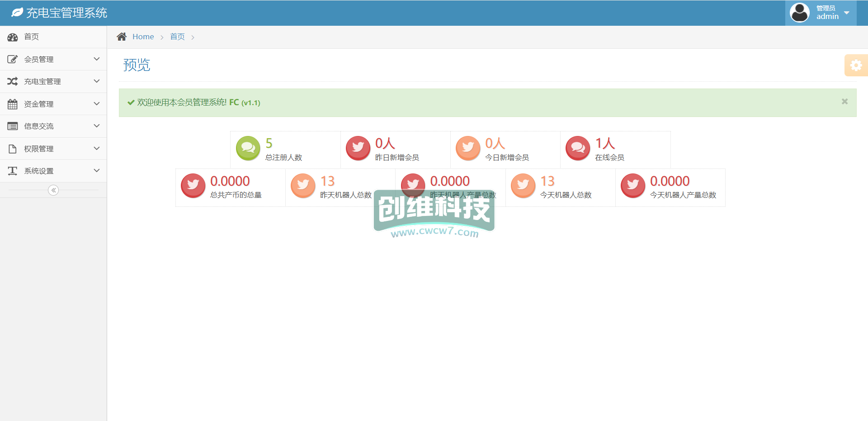The width and height of the screenshot is (868, 421).
Task: Click the 首页 breadcrumb link
Action: [x=177, y=37]
